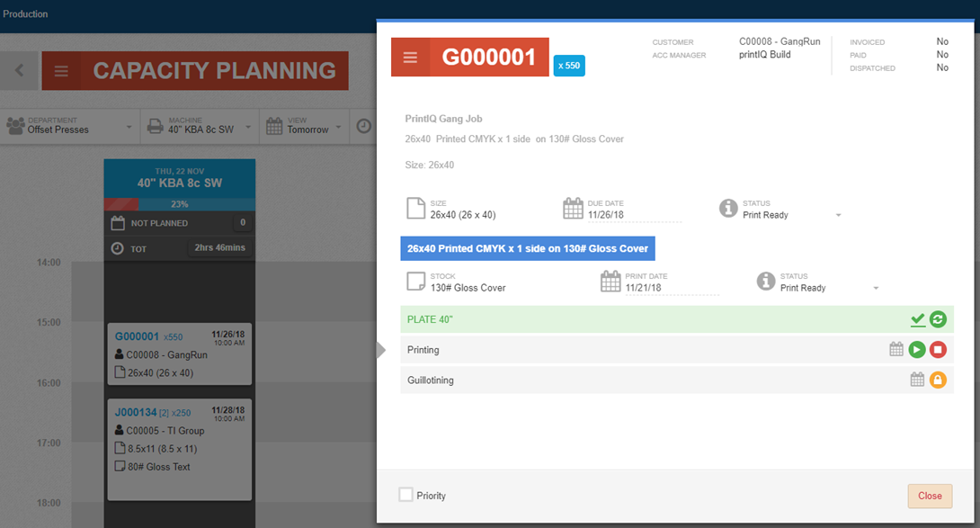
Task: Go back with the left chevron arrow
Action: tap(20, 71)
